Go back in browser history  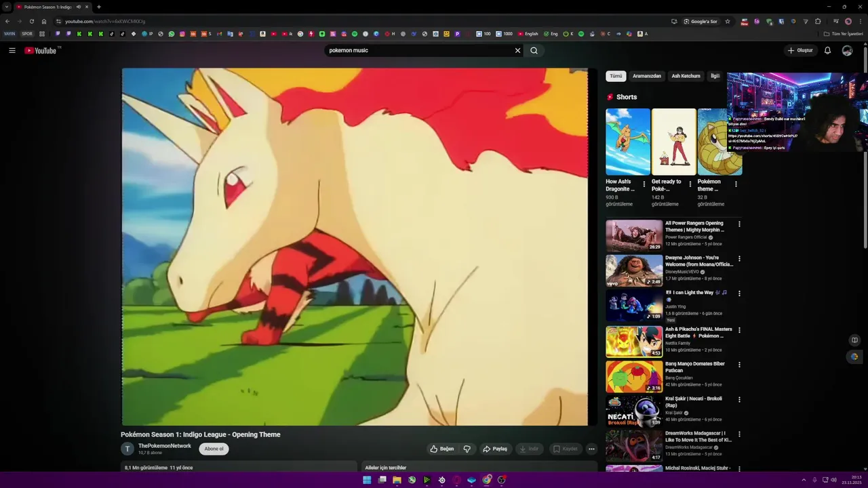coord(7,21)
